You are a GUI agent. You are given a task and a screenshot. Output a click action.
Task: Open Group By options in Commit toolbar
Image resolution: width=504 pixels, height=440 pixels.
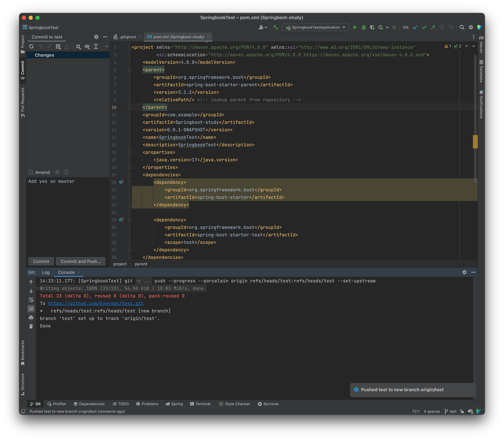click(78, 46)
